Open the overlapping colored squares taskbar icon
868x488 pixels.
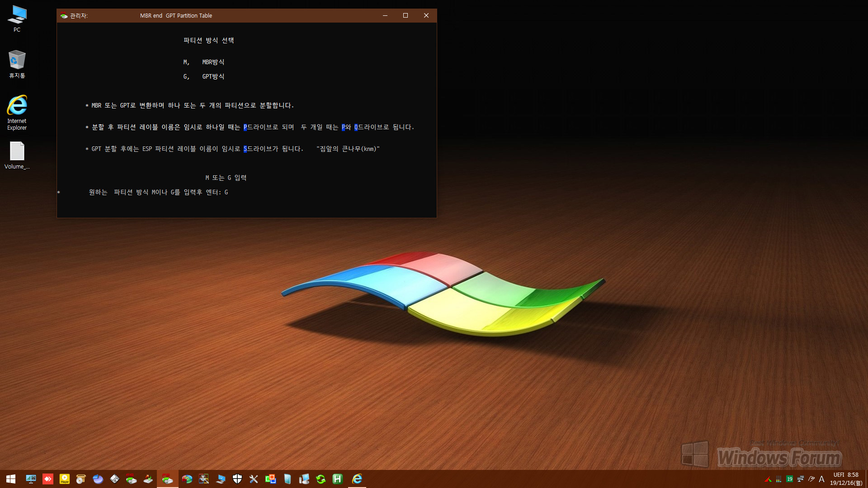[271, 479]
